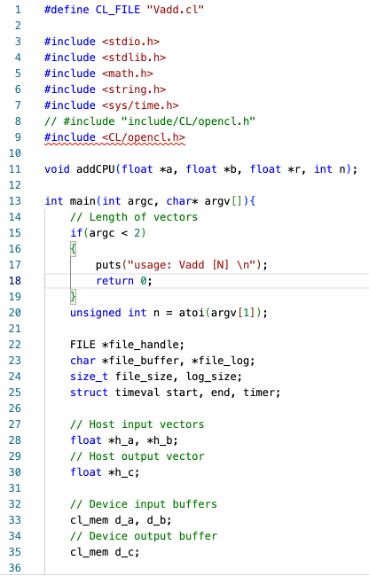Screen dimensions: 370x576
Task: Click <stdlib.h> in the include line
Action: click(x=134, y=57)
